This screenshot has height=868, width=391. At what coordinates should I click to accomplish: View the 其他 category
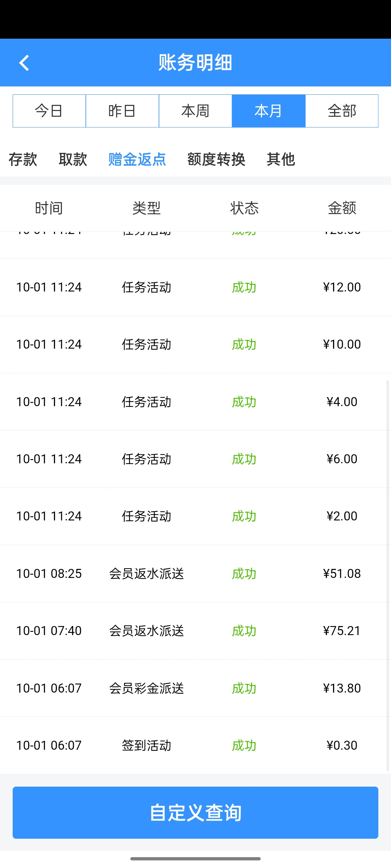tap(281, 159)
